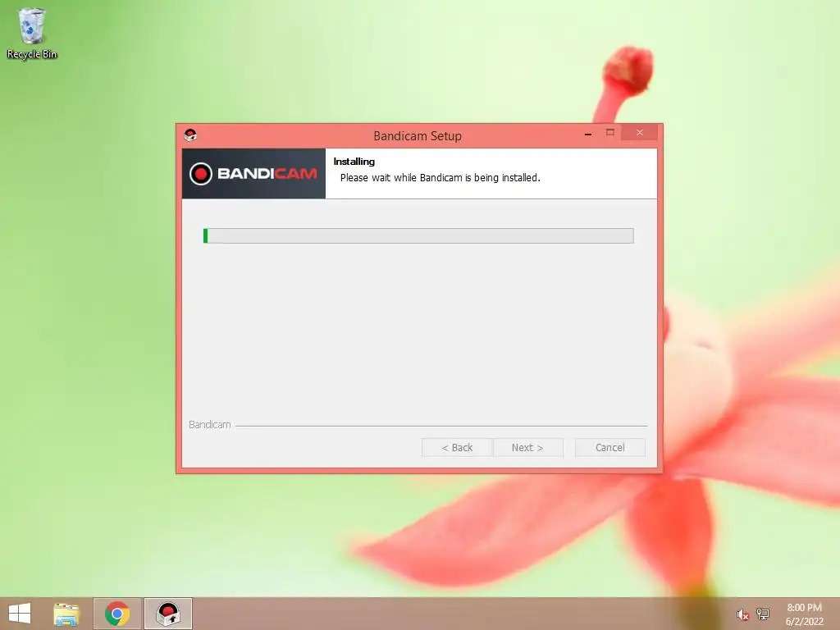
Task: Click the 'Bandicam Setup' window title
Action: tap(418, 136)
